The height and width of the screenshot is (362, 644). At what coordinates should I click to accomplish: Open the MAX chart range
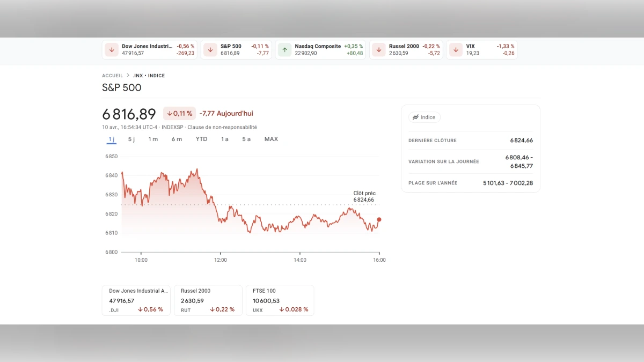(271, 139)
